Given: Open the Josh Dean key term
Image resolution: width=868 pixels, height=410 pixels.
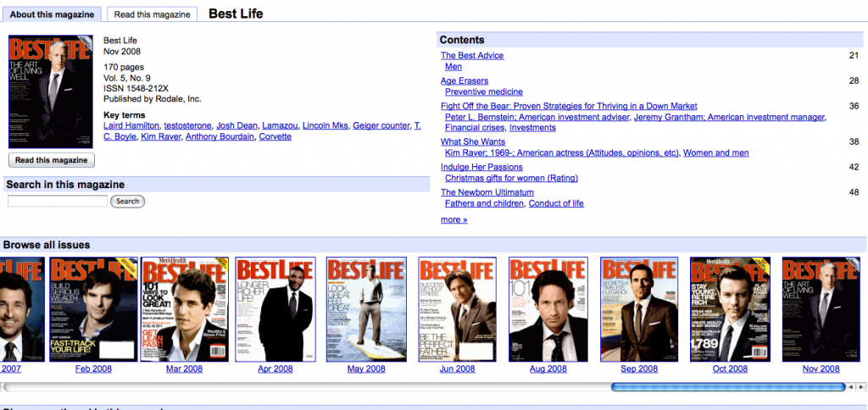Looking at the screenshot, I should (237, 125).
